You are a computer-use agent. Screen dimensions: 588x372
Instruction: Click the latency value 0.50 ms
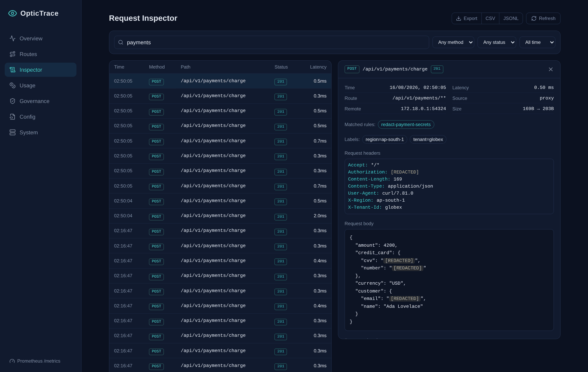pyautogui.click(x=544, y=88)
